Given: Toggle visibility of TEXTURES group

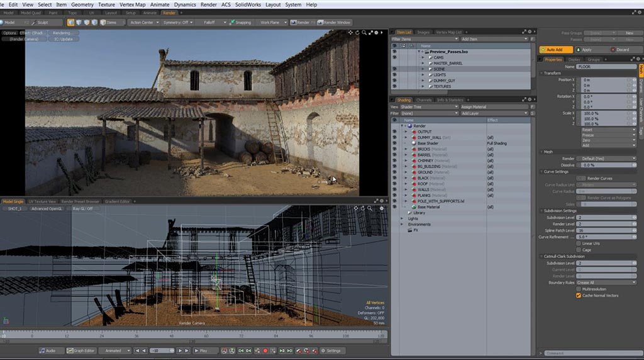Looking at the screenshot, I should [x=394, y=86].
